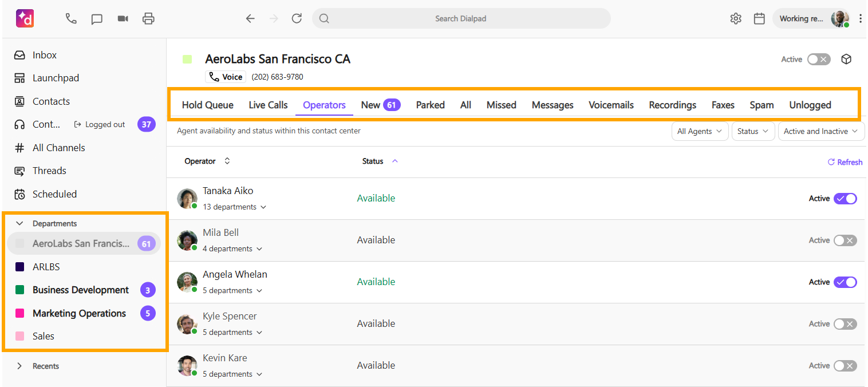Click the Voice phone badge
This screenshot has height=387, width=868.
(226, 77)
